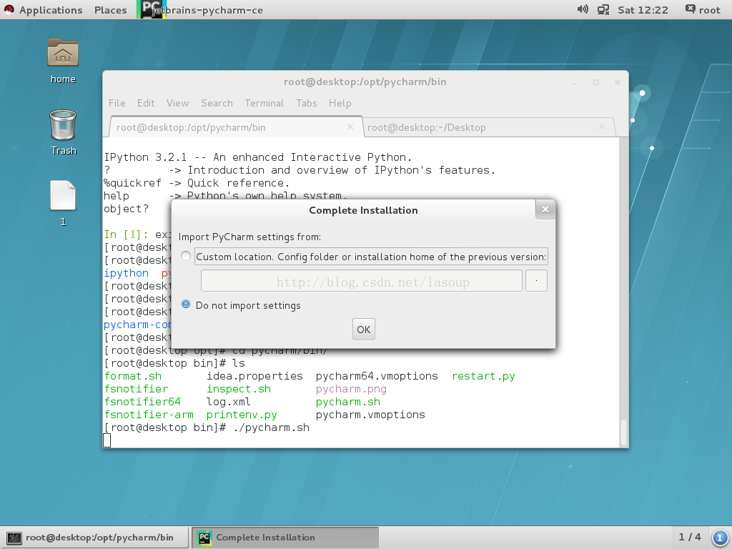Click the PyCharm icon in the top panel
This screenshot has height=549, width=732.
pos(151,9)
